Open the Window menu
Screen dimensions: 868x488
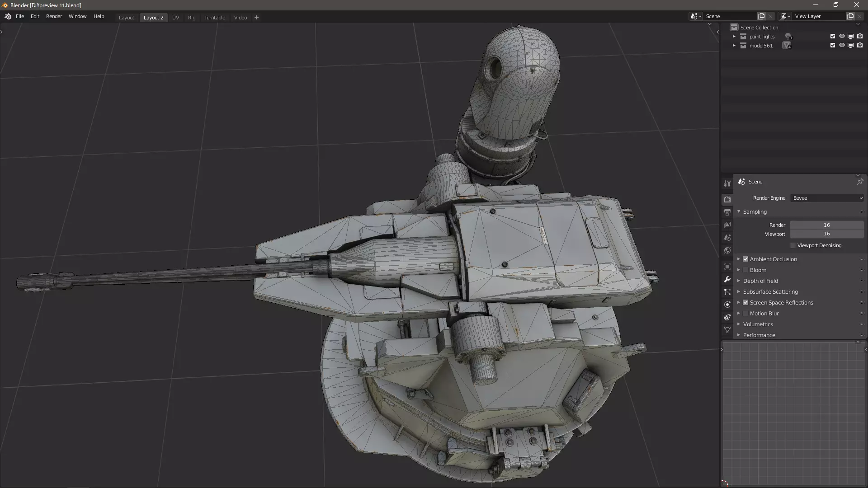(x=77, y=16)
